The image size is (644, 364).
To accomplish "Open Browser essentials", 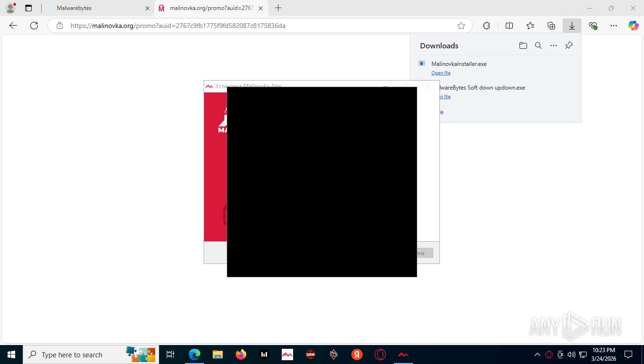I will click(x=593, y=26).
